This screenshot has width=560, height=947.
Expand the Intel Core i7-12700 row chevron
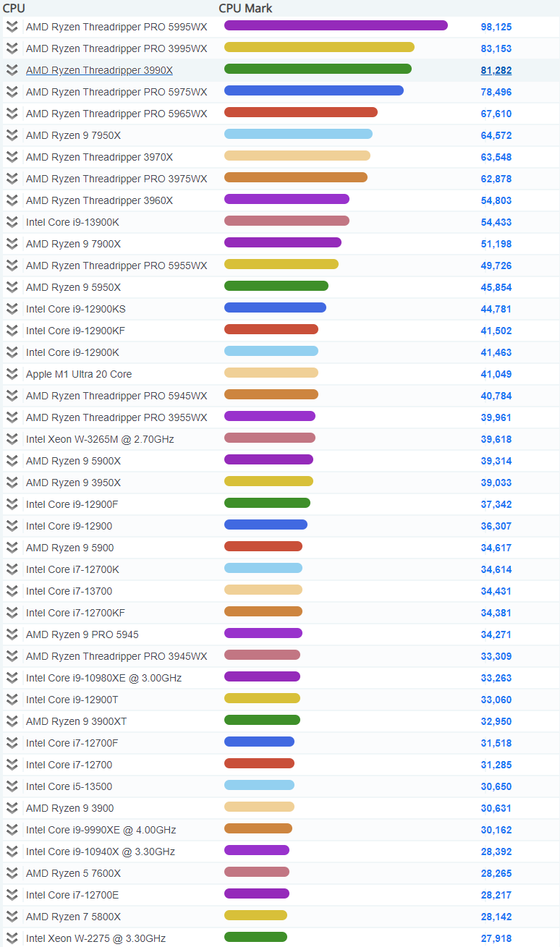12,765
